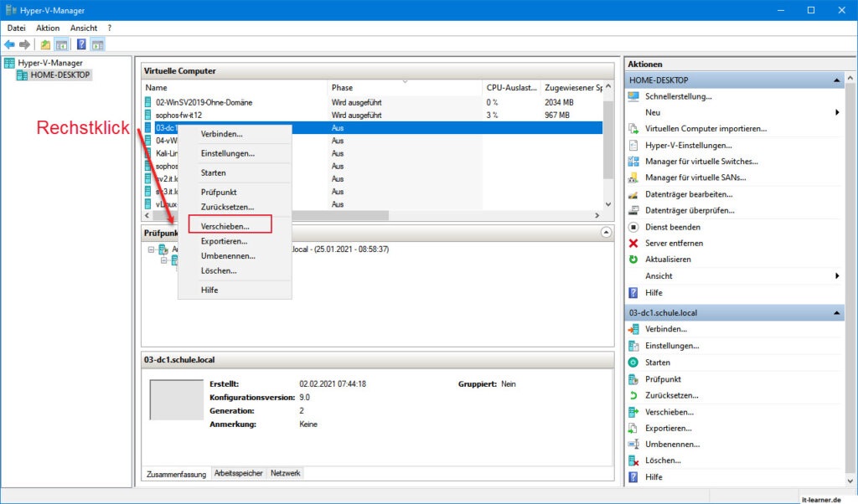Switch to the Netzwerk tab

coord(285,473)
